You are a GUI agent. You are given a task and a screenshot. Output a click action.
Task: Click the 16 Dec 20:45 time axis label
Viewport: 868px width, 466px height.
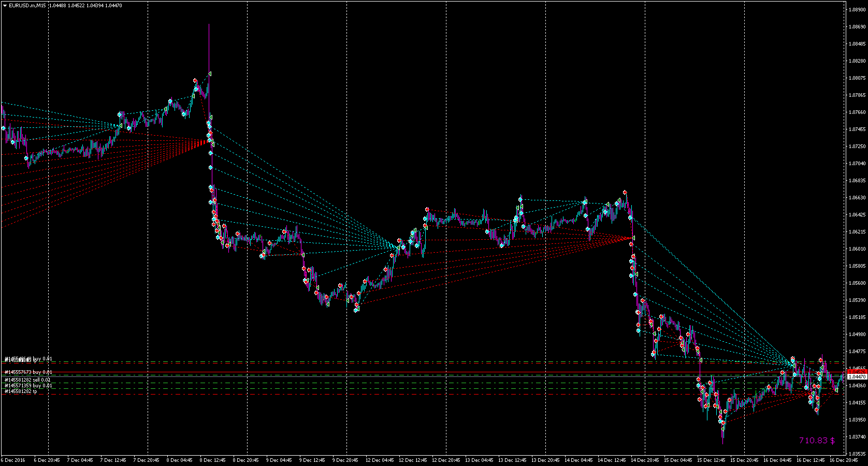(844, 460)
